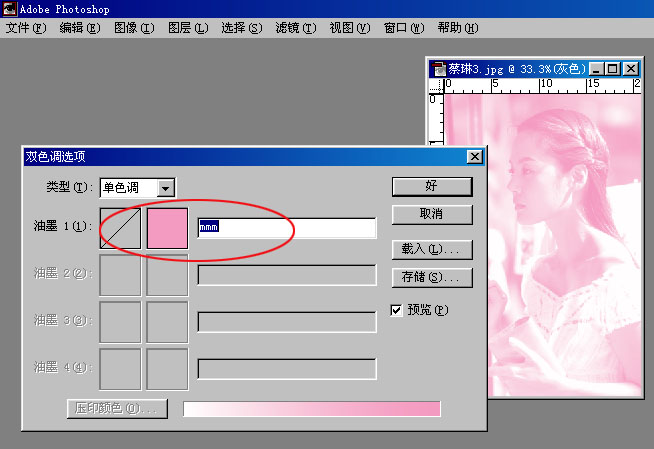Viewport: 654px width, 449px height.
Task: Open the 编辑(E) menu
Action: tap(80, 28)
